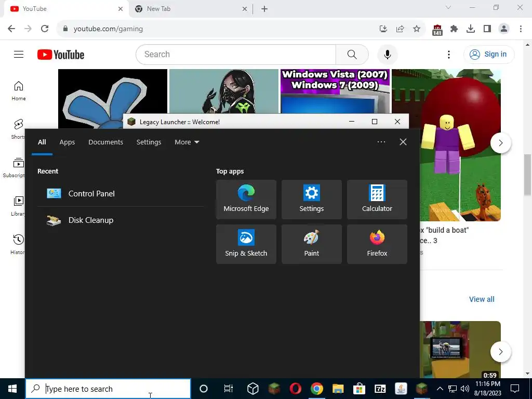Switch to Settings search tab
This screenshot has height=399, width=532.
(149, 142)
